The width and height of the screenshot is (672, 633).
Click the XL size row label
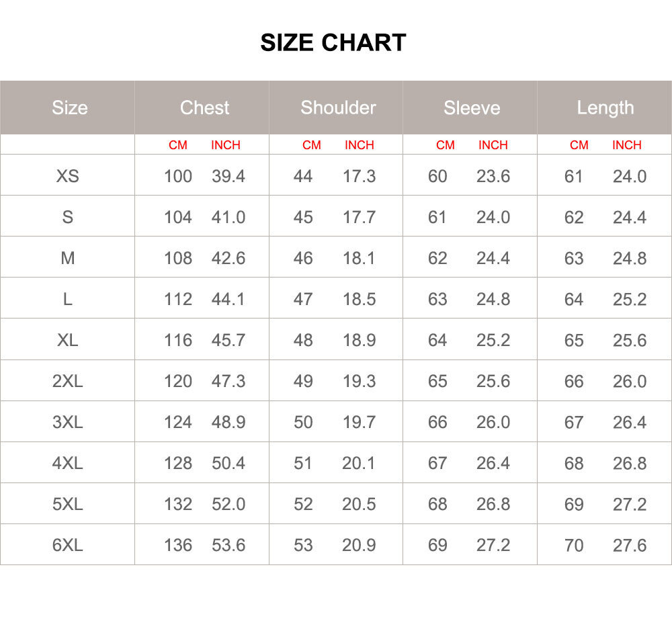pos(68,340)
